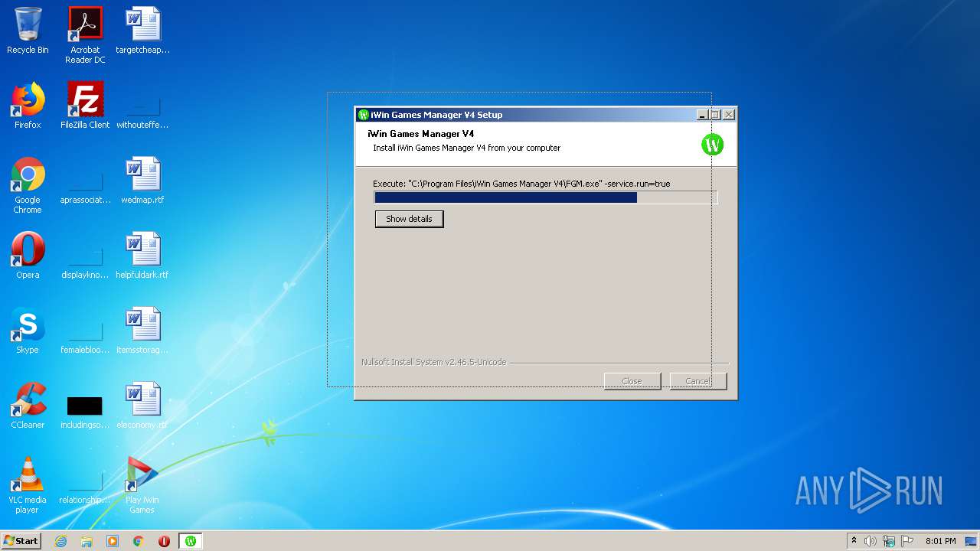Open the helpfuldark.rtf document
Image resolution: width=980 pixels, height=551 pixels.
click(x=142, y=256)
